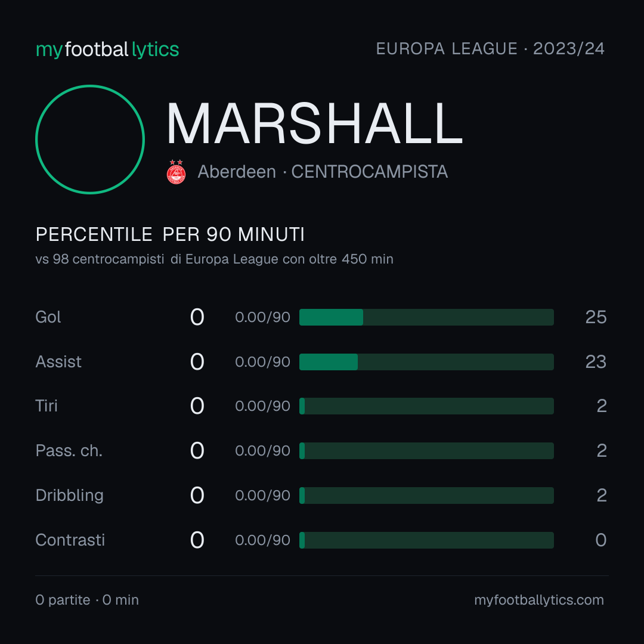Click the Gol percentile bar
The image size is (644, 644).
[x=426, y=317]
